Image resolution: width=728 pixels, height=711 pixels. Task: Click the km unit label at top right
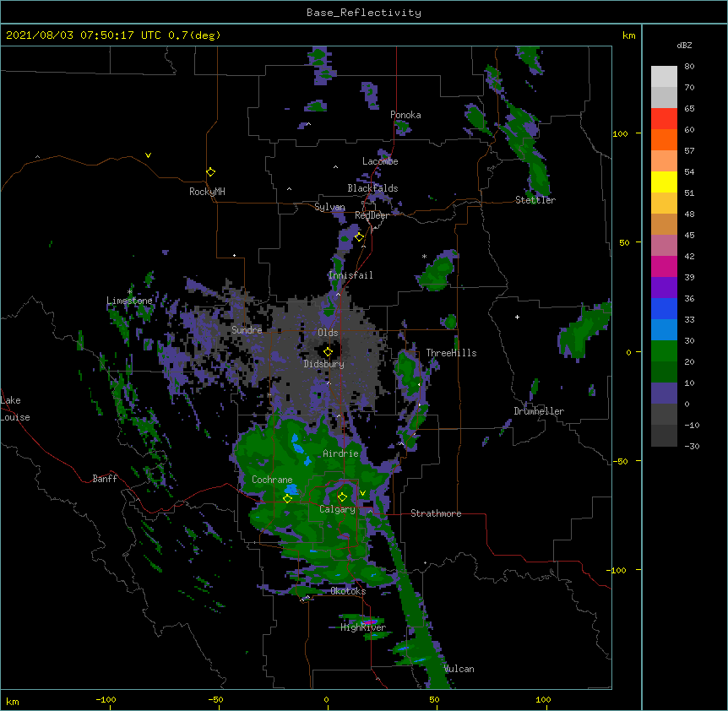pos(629,35)
